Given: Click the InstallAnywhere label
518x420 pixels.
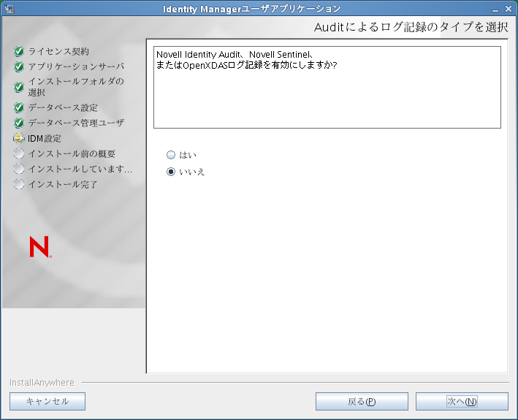Looking at the screenshot, I should [42, 382].
